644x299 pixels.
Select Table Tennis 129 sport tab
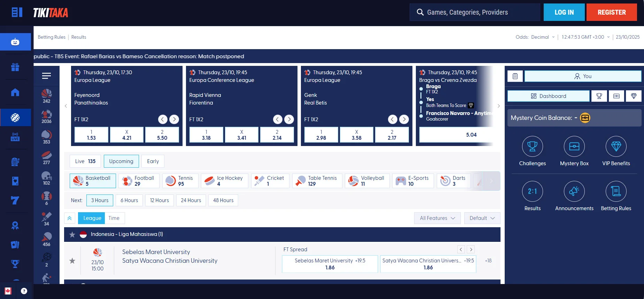point(317,181)
